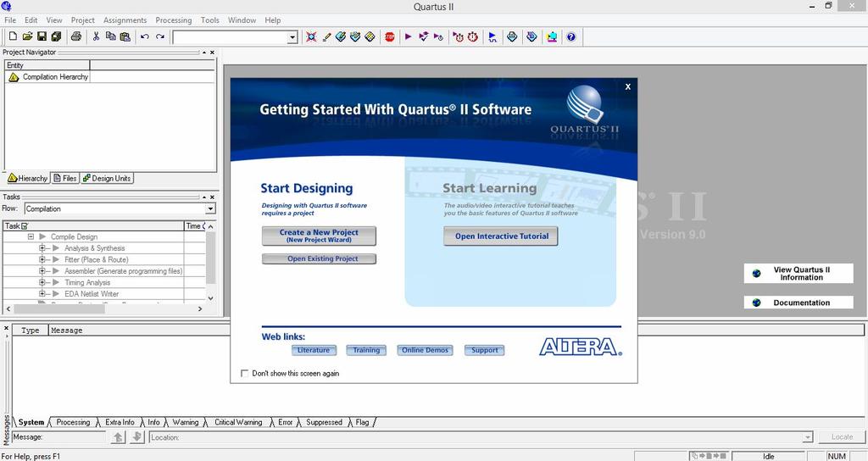
Task: Click the red STOP processing icon
Action: tap(390, 36)
